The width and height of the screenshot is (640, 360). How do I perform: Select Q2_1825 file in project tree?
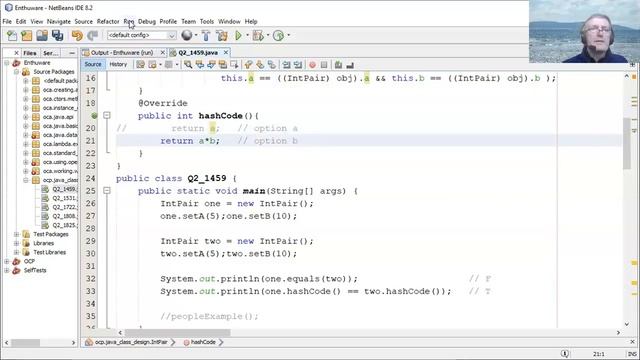click(64, 225)
